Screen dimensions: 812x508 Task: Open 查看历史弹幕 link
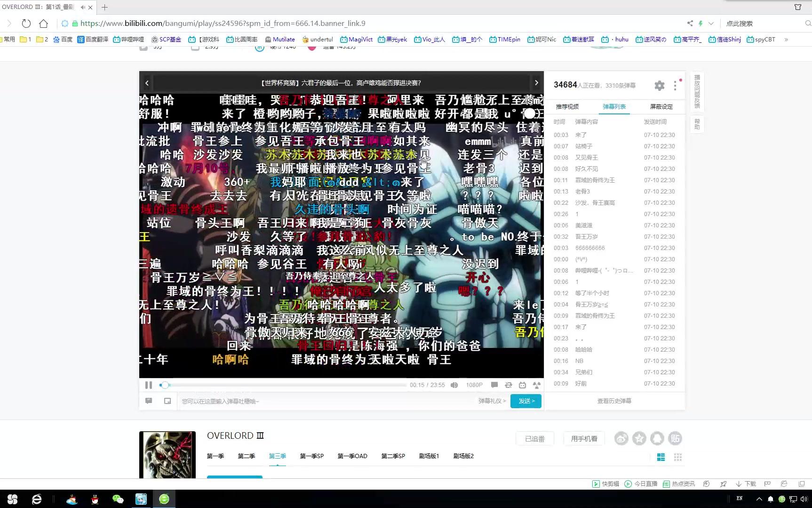pyautogui.click(x=614, y=401)
